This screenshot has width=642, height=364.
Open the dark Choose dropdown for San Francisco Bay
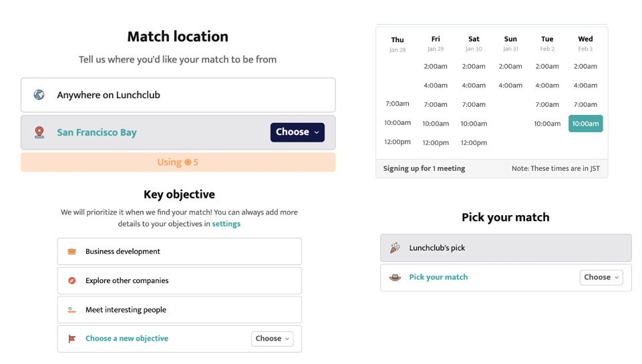297,132
